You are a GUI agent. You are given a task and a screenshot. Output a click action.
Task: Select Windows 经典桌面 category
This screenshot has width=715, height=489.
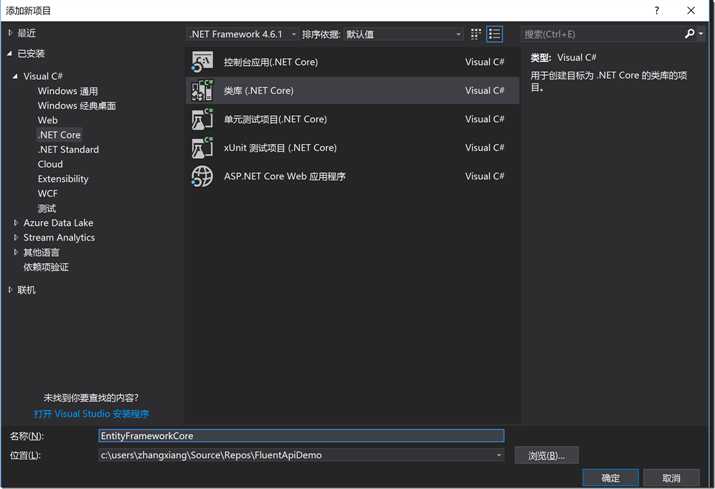pos(77,105)
